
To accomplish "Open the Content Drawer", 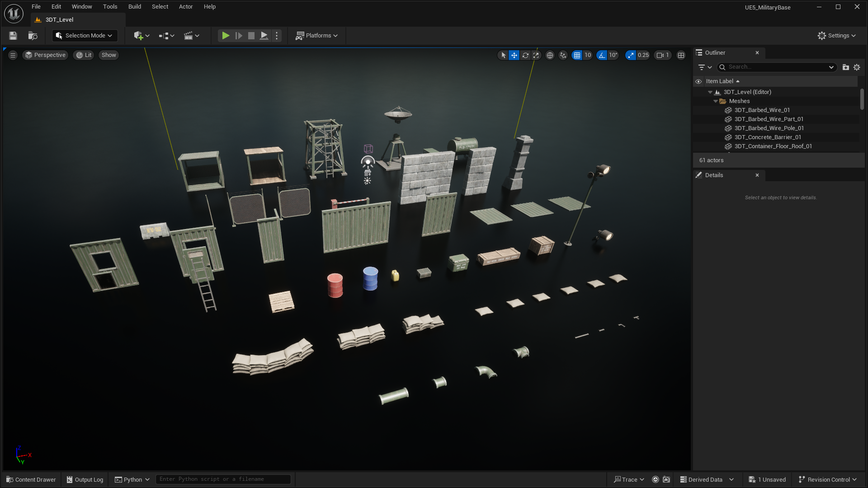I will 31,479.
